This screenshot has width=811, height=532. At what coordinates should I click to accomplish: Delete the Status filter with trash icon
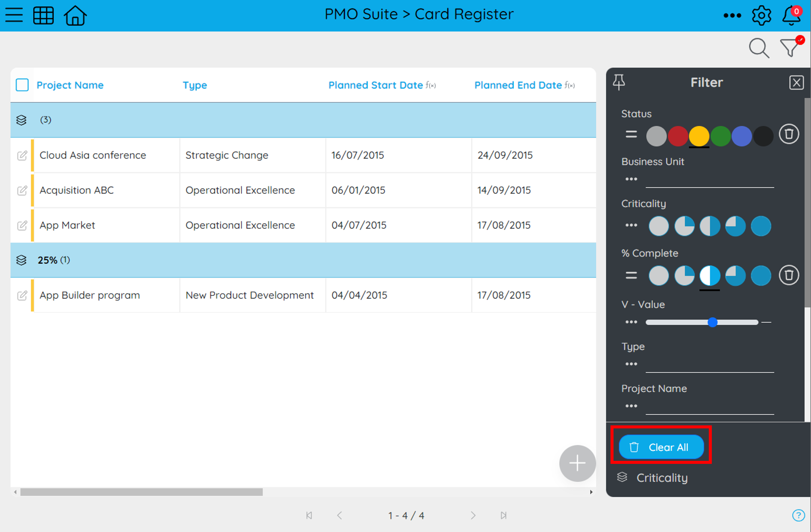(x=789, y=134)
